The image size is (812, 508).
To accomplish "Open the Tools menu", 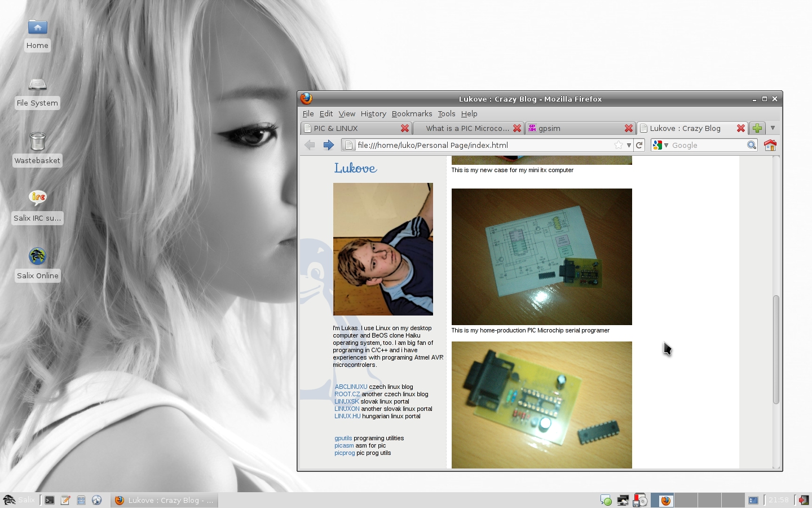I will coord(447,113).
